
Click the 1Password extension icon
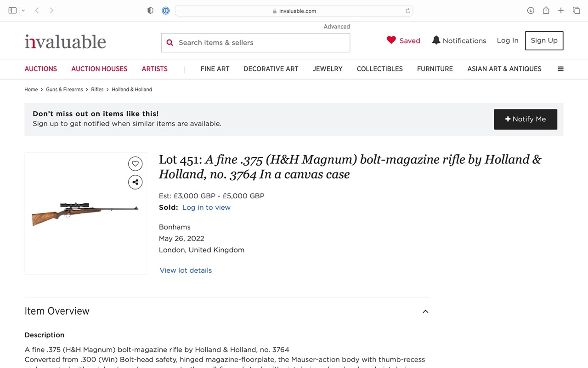[x=166, y=11]
